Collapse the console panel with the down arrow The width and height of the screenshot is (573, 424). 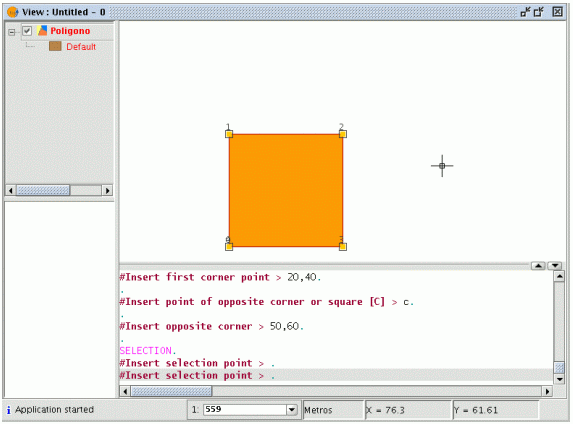point(555,266)
